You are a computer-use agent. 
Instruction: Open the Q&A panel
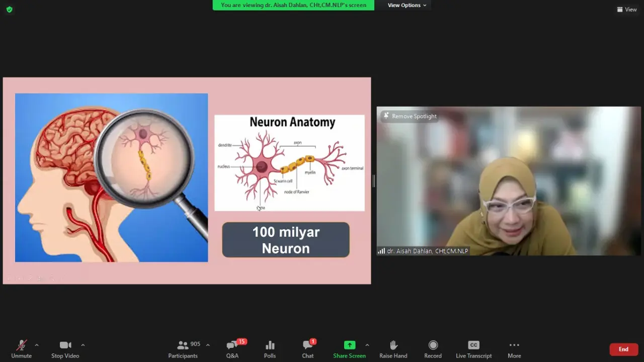[x=232, y=349]
